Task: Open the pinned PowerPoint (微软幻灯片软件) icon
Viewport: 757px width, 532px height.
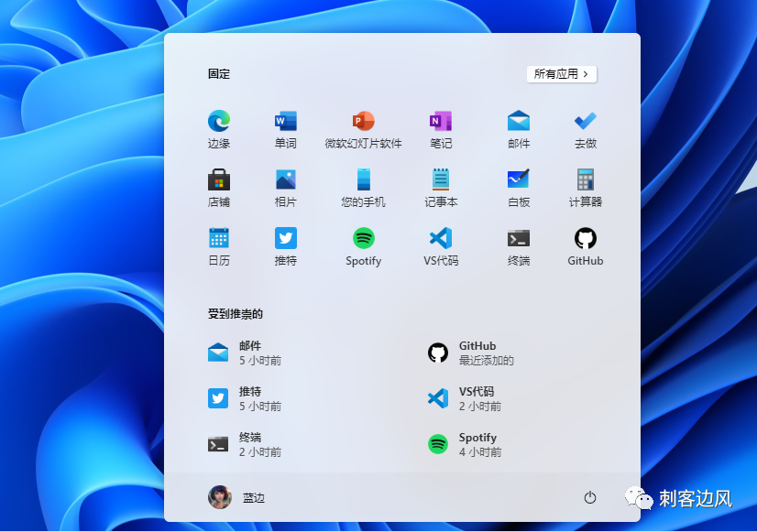Action: coord(363,121)
